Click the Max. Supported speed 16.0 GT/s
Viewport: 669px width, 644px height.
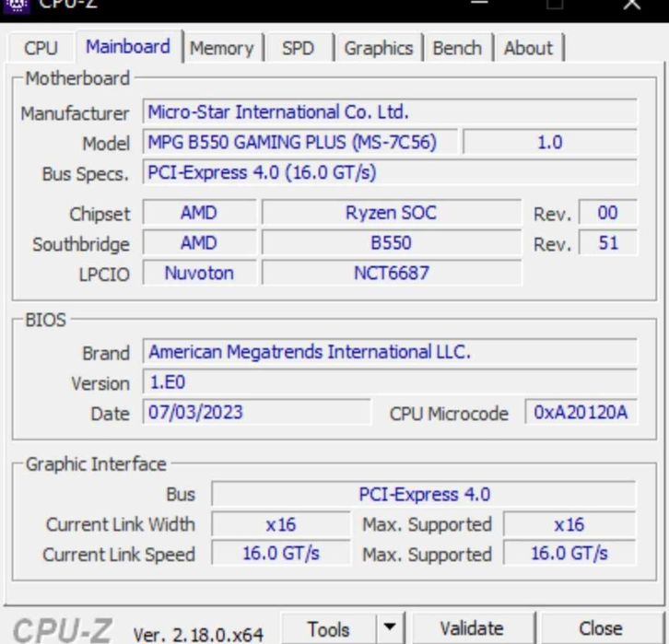(x=569, y=554)
